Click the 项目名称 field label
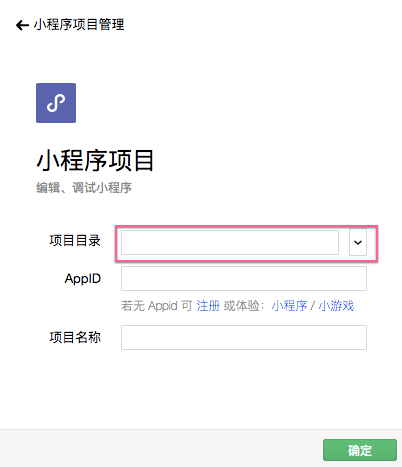Viewport: 402px width, 467px height. (75, 337)
